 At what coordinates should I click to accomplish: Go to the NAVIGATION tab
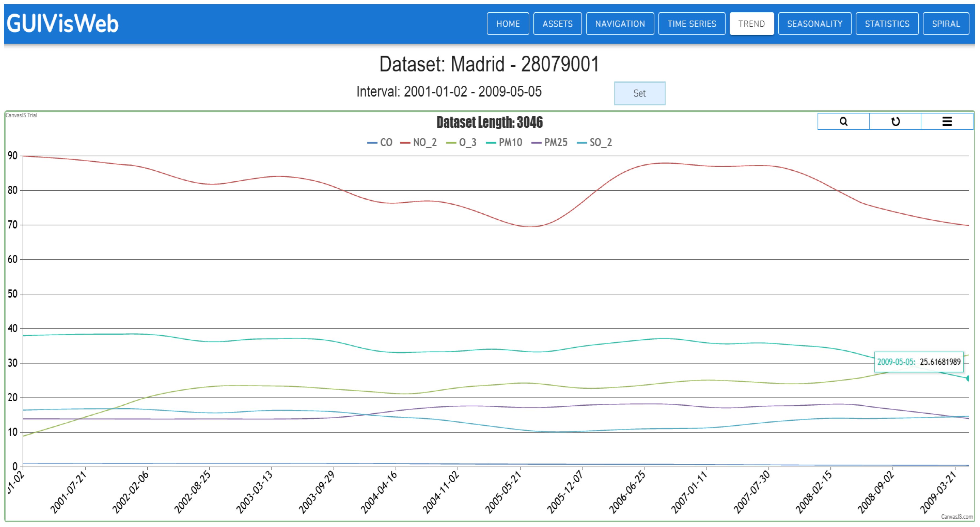[x=620, y=24]
